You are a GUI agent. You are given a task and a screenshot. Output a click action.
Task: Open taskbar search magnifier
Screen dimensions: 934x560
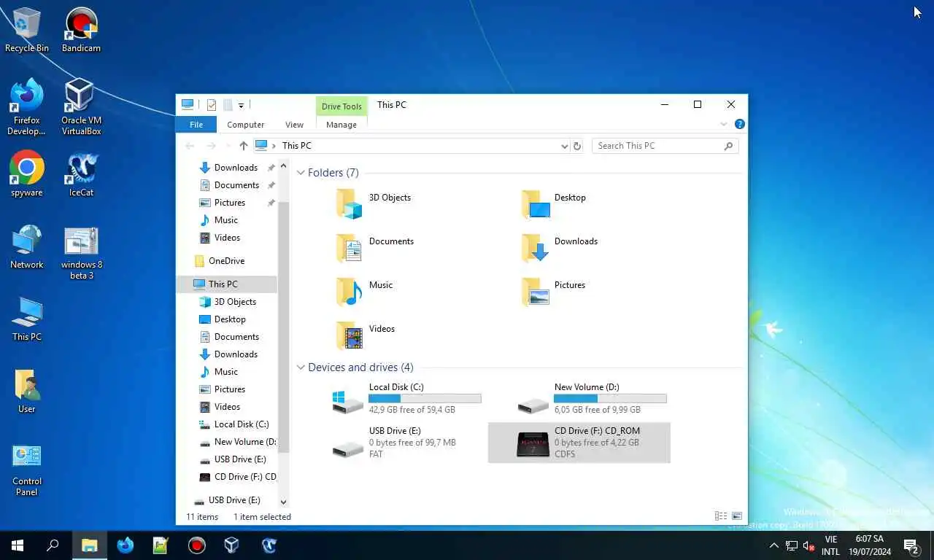(53, 545)
